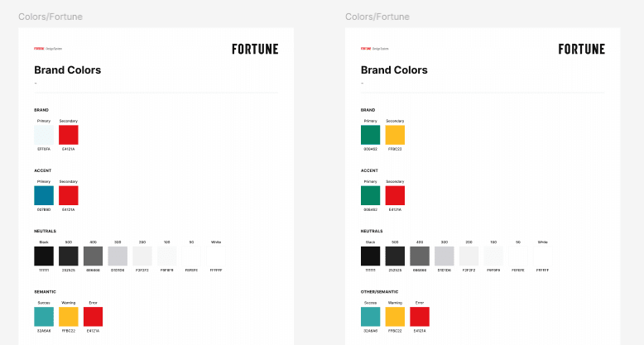Pick the green Brand Primary swatch, right frame
The image size is (644, 345).
point(371,135)
